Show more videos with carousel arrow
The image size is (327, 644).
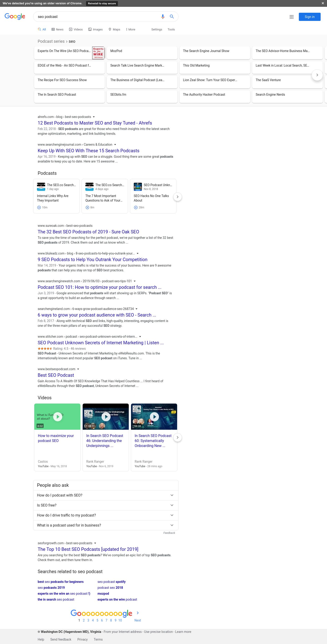(177, 437)
